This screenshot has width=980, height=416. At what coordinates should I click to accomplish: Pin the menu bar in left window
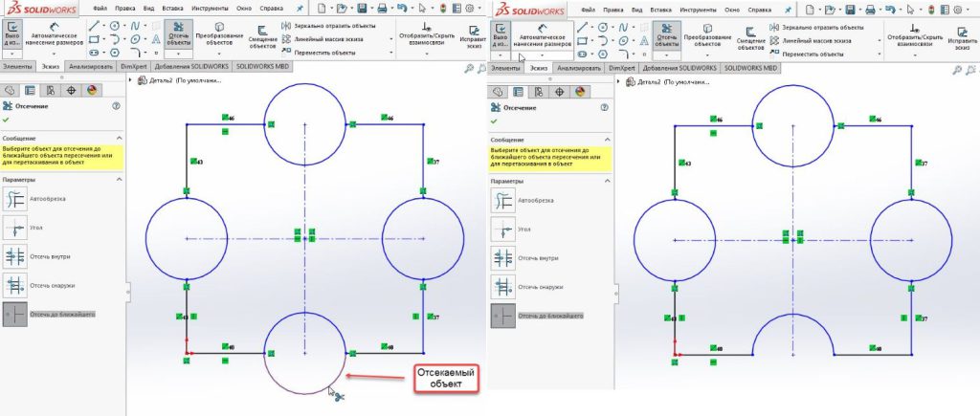point(300,10)
